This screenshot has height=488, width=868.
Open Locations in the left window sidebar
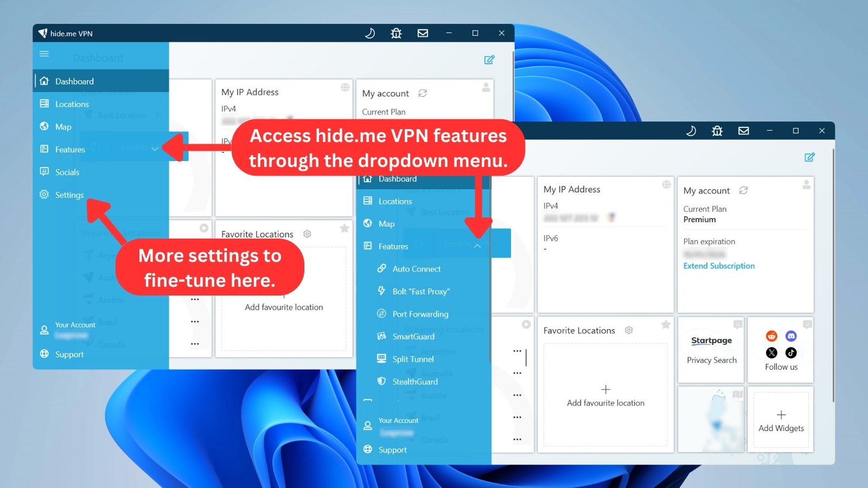(101, 104)
